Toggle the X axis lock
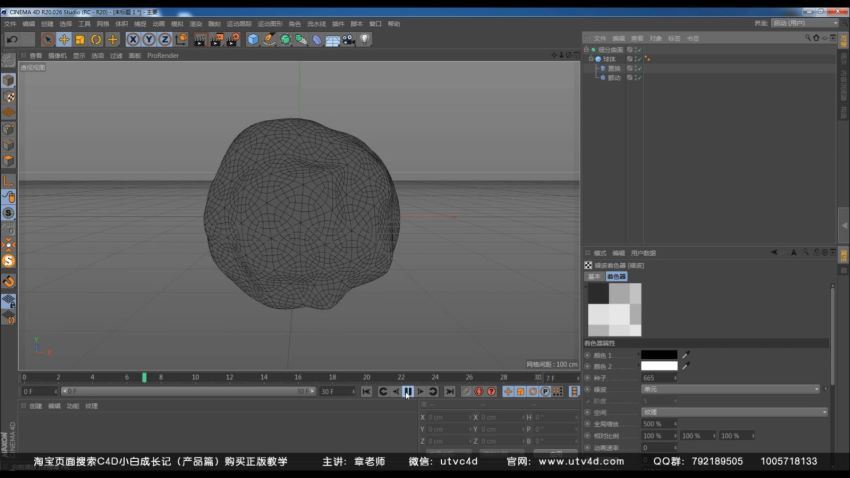This screenshot has height=478, width=850. coord(133,40)
